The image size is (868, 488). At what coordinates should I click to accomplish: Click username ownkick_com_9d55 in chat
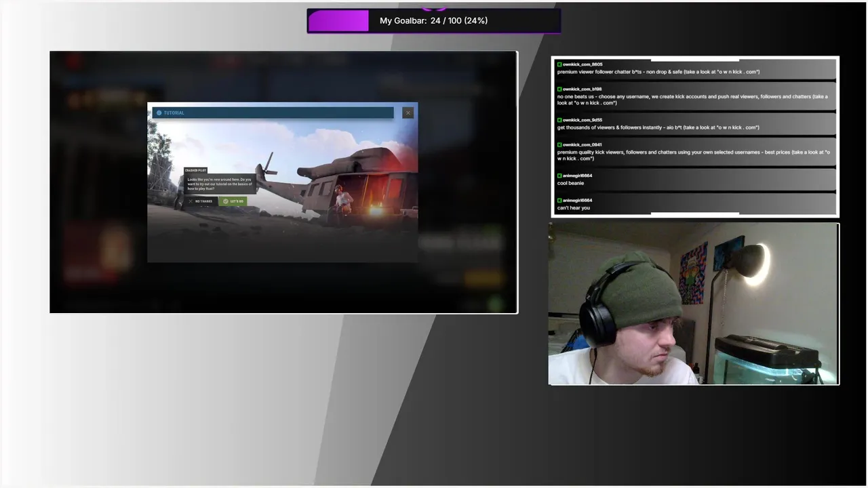point(583,120)
